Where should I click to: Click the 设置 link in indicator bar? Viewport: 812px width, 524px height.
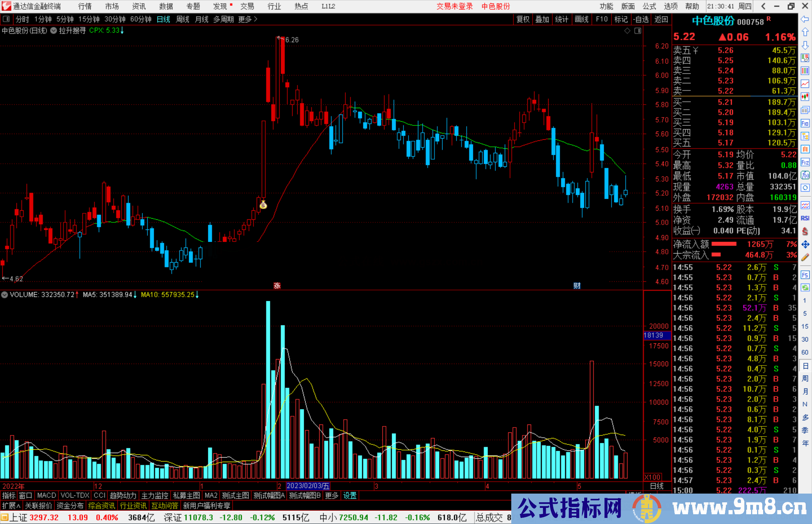click(x=350, y=495)
